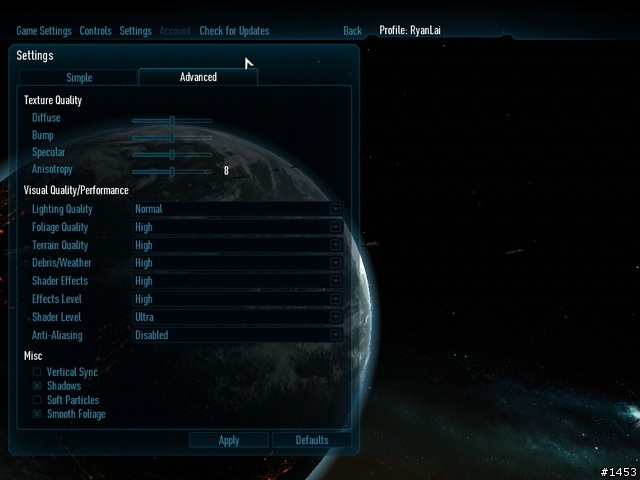Go to the Controls menu
640x480 pixels.
[96, 31]
